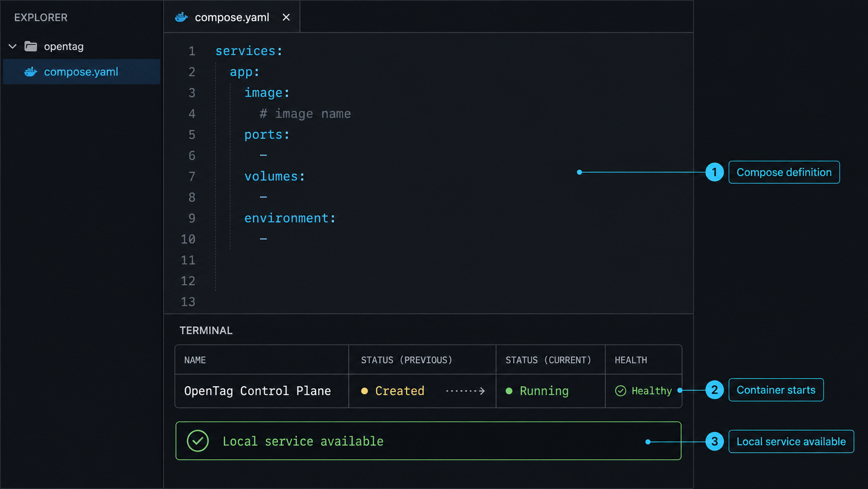
Task: Click the TERMINAL panel heading
Action: coord(206,331)
